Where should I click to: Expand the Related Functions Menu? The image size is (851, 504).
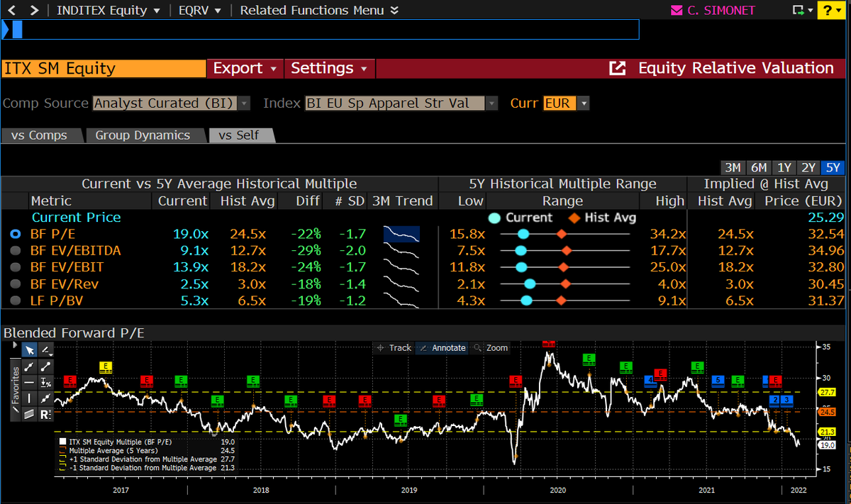point(319,10)
